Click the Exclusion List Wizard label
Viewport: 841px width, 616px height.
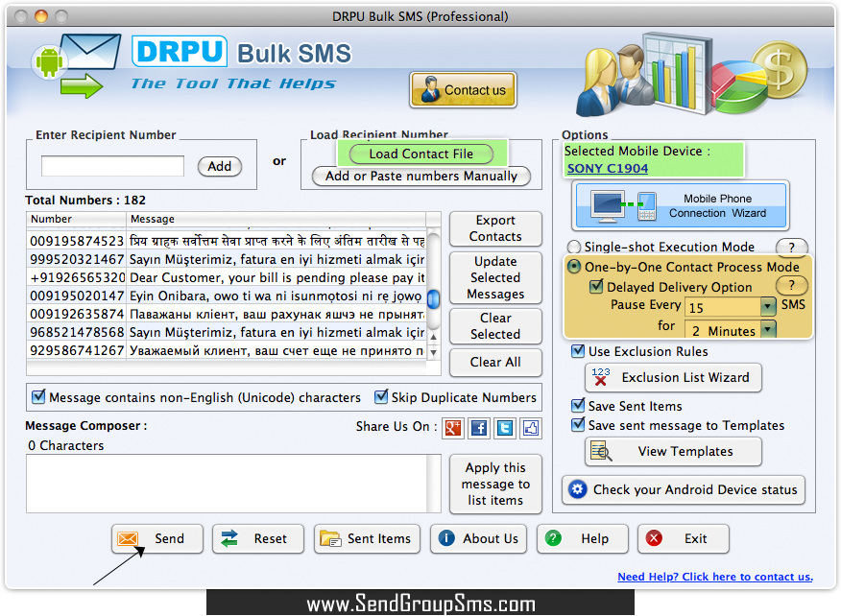[685, 377]
